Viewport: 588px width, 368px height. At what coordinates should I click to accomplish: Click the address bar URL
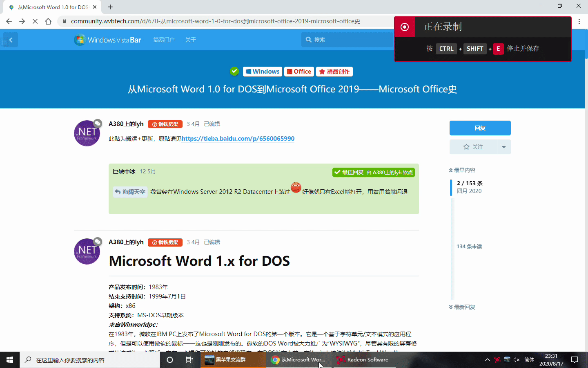click(x=215, y=21)
